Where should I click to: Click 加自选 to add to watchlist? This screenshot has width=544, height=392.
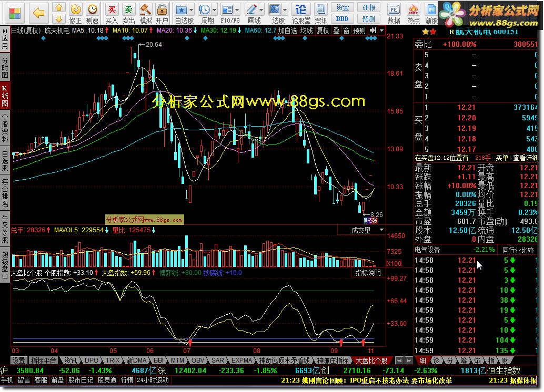(288, 30)
